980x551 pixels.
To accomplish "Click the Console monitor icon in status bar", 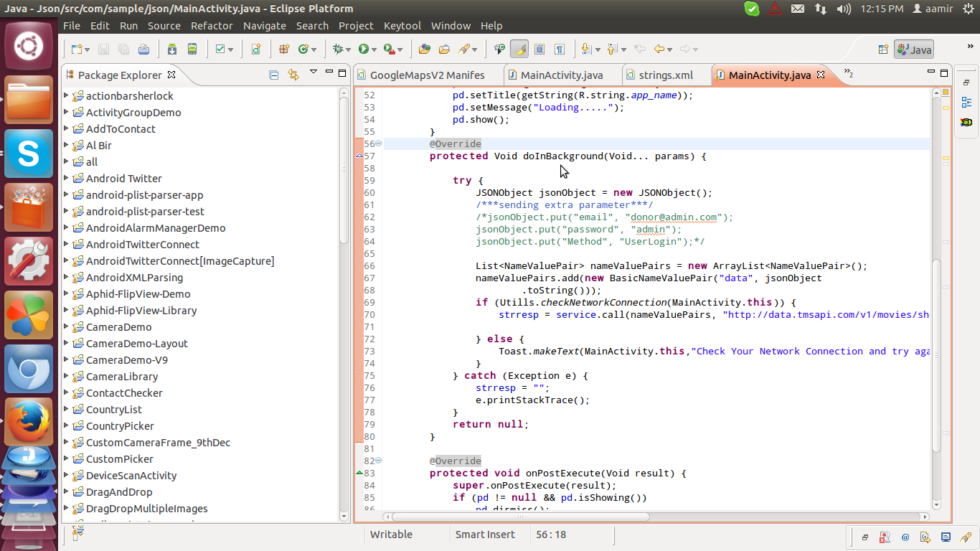I will (x=946, y=537).
